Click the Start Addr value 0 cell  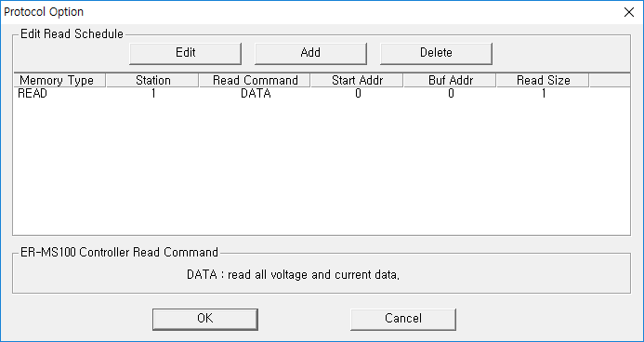point(358,94)
